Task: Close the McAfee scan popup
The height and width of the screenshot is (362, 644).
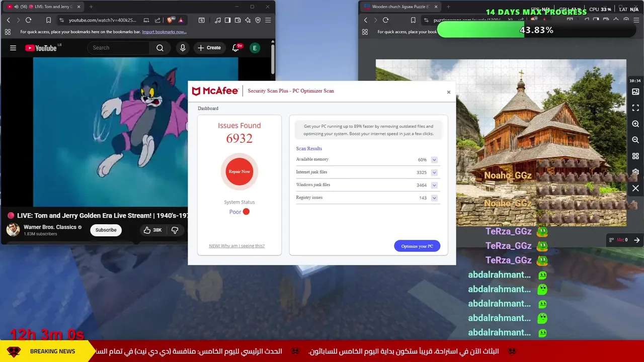Action: [449, 92]
